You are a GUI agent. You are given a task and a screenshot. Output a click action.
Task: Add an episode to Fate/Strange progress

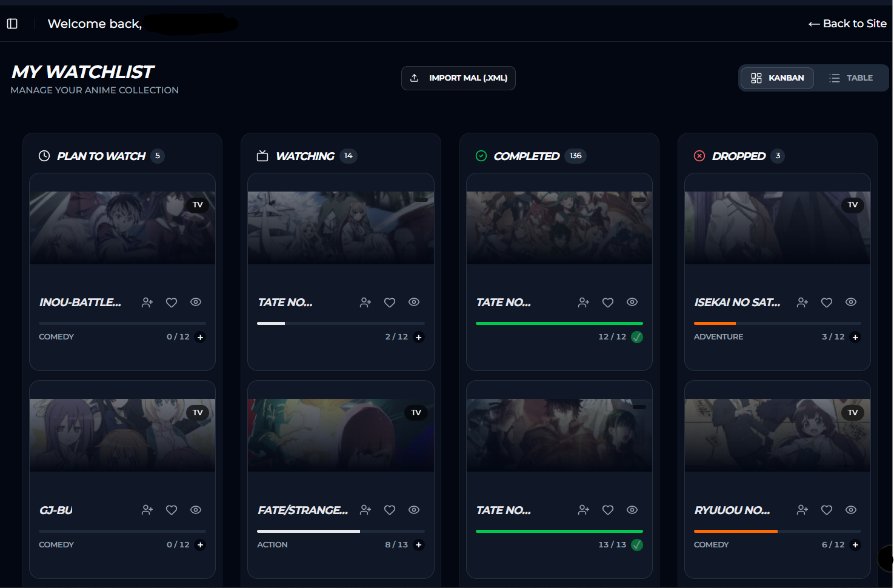tap(419, 545)
